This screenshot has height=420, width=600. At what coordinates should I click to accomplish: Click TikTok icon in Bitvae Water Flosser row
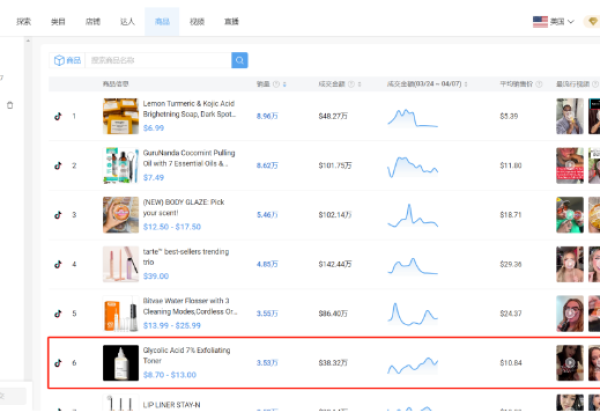(58, 314)
